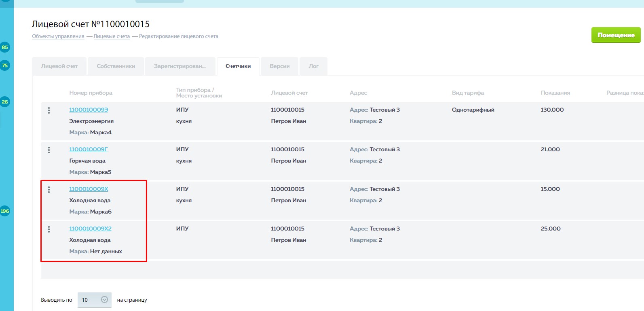Click the green Помещение button
Viewport: 644px width, 311px height.
616,35
